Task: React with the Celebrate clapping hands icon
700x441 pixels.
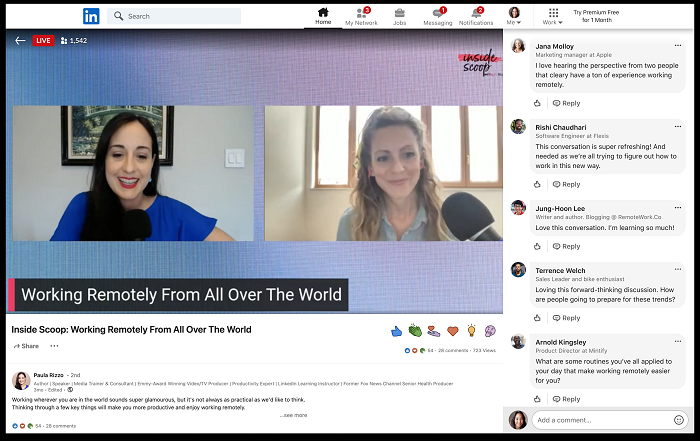Action: (x=415, y=331)
